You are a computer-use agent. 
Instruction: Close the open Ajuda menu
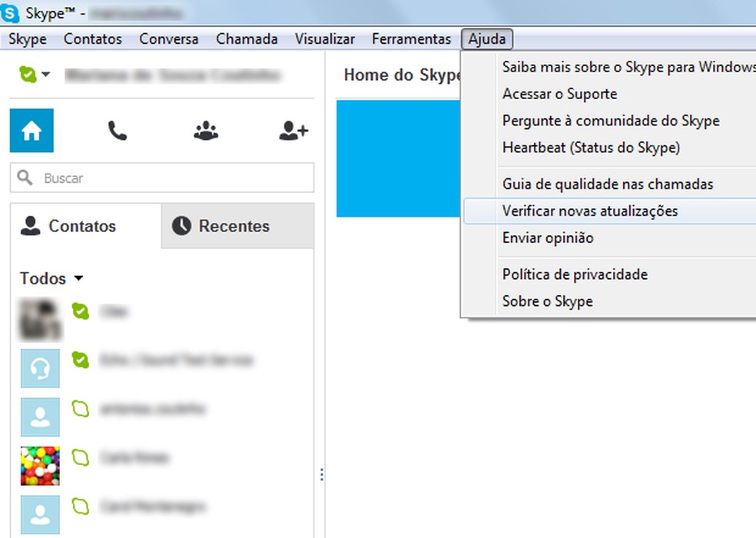[487, 39]
